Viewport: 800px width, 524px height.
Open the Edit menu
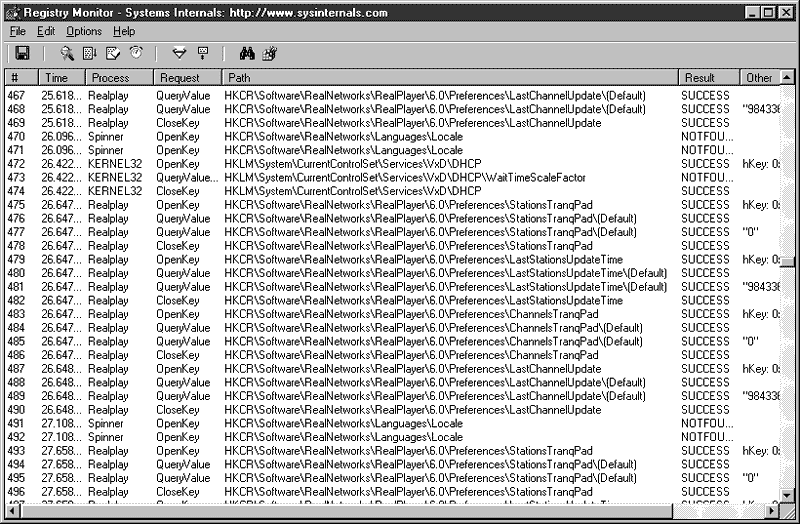(x=46, y=32)
